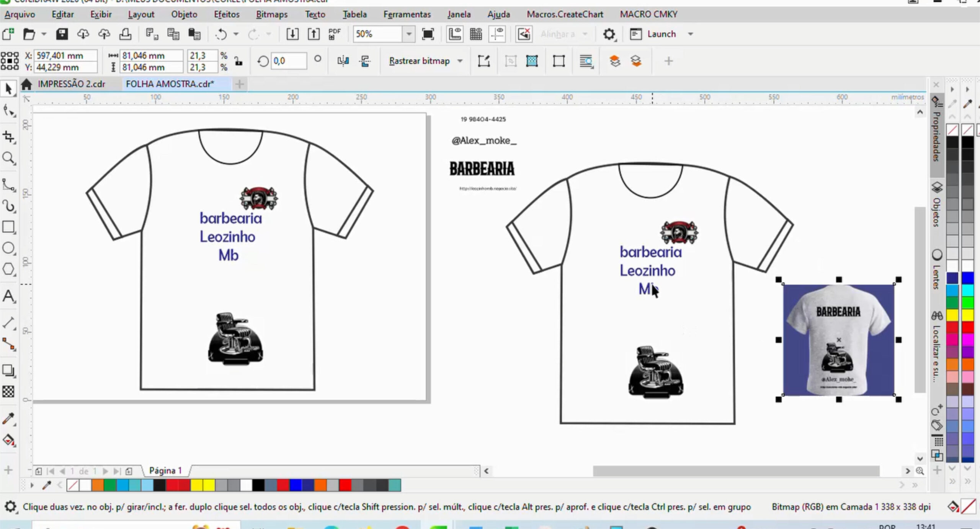Image resolution: width=980 pixels, height=529 pixels.
Task: Toggle the proportional scaling lock
Action: (239, 61)
